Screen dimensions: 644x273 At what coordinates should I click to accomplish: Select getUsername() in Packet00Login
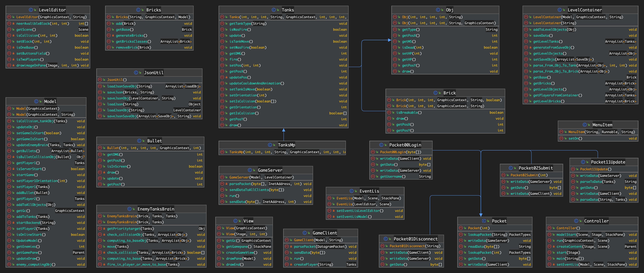pos(393,177)
